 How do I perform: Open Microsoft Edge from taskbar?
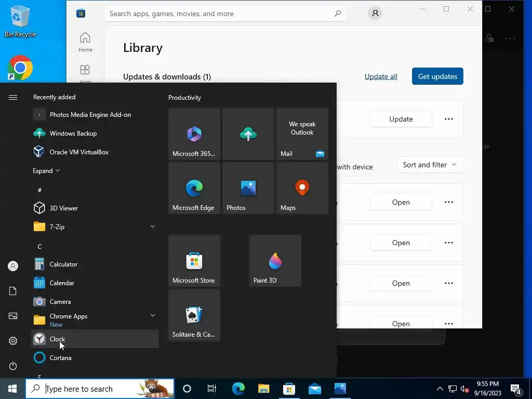238,389
